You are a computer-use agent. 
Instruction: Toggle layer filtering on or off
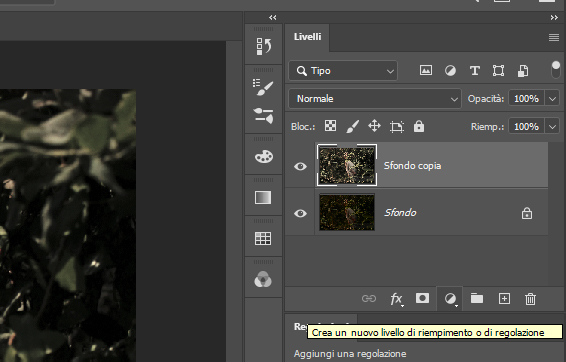(x=556, y=69)
